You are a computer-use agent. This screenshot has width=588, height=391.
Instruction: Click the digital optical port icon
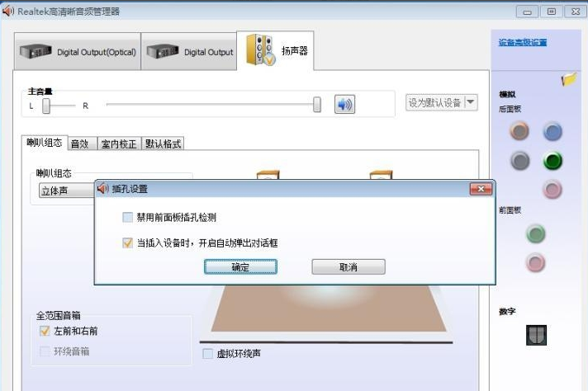point(536,335)
